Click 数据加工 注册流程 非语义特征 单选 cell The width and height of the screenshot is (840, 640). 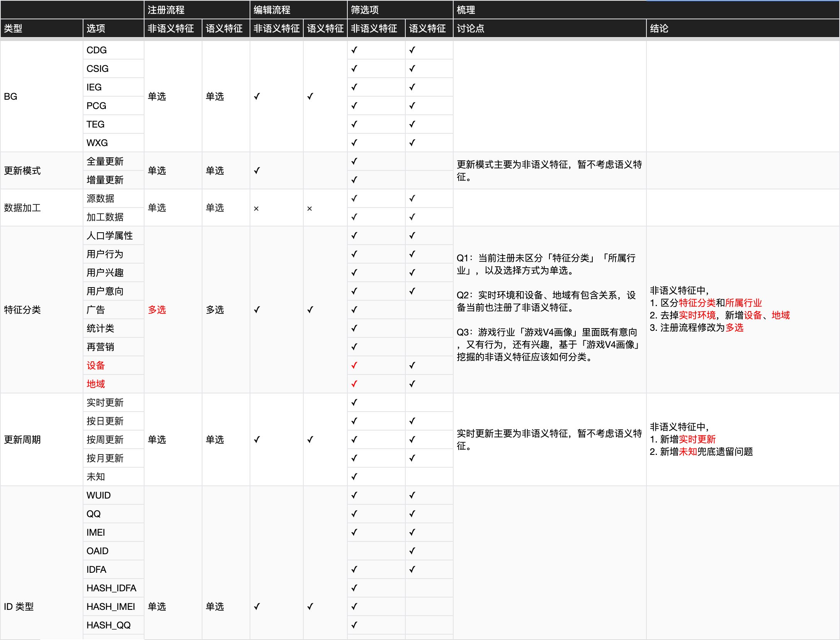[x=173, y=208]
